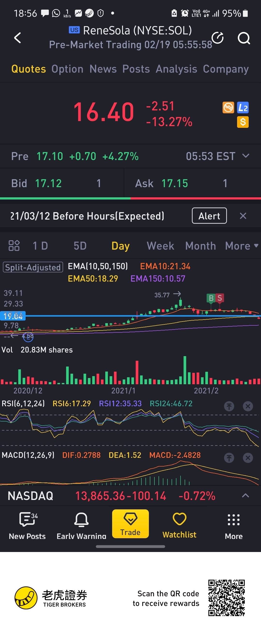This screenshot has width=261, height=644.
Task: Tap the orange no-shorting badge icon
Action: [228, 107]
